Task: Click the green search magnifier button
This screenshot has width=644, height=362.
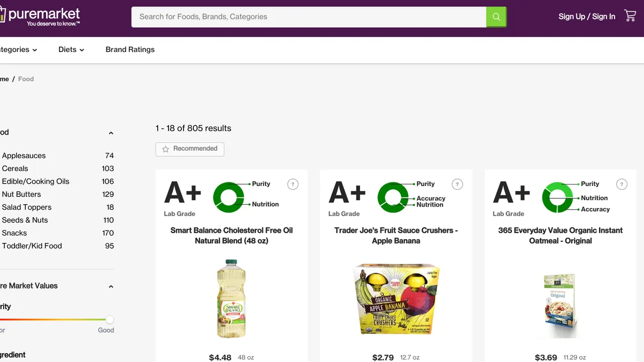Action: [496, 17]
